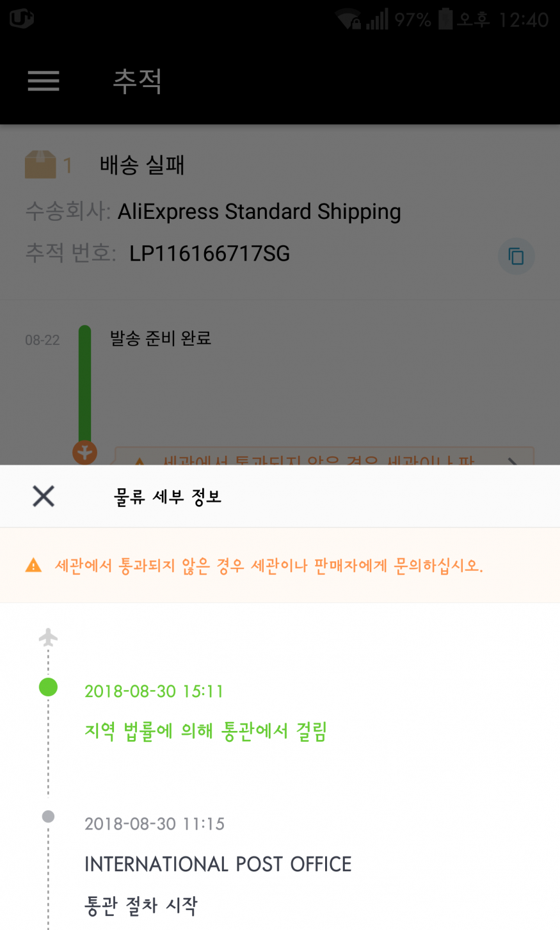This screenshot has width=560, height=930.
Task: Select the gray 2018-08-30 11:15 timeline dot
Action: tap(48, 817)
